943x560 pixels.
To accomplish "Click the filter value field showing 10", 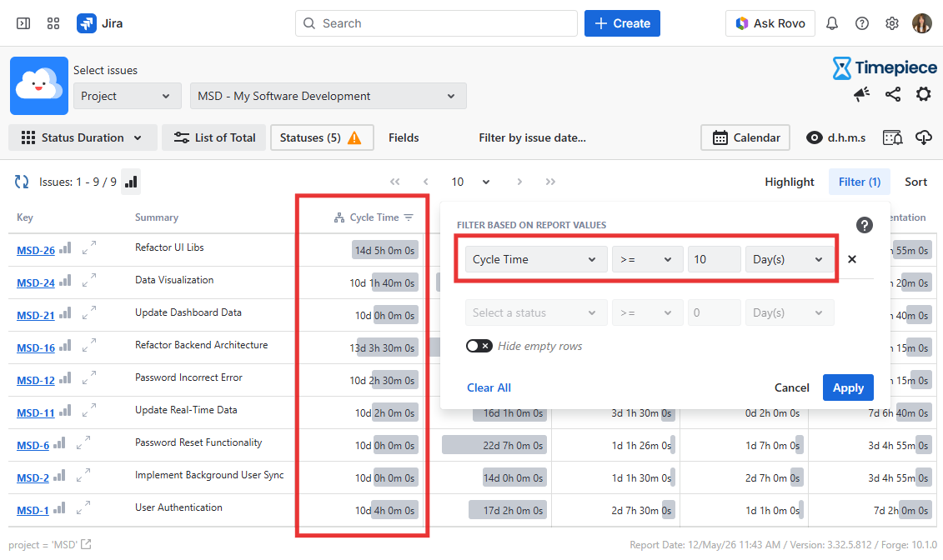I will [x=714, y=259].
